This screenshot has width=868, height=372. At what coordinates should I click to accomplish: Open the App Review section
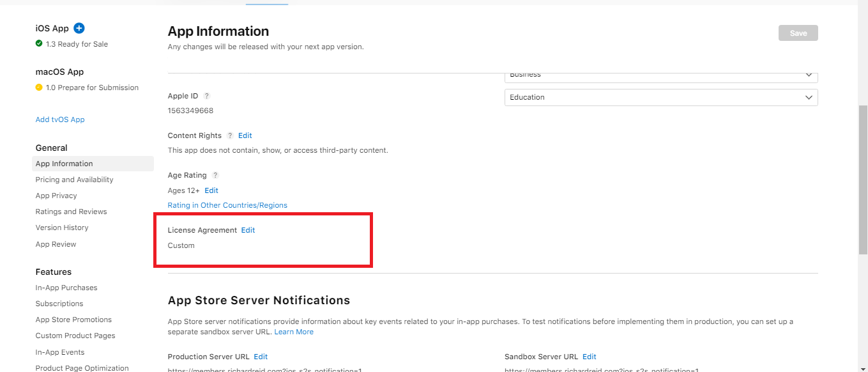[x=56, y=244]
